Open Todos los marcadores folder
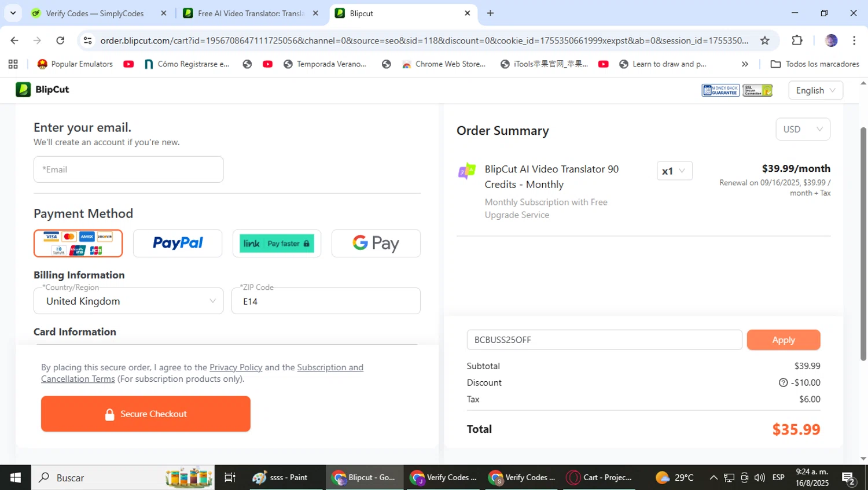The width and height of the screenshot is (868, 490). tap(815, 64)
